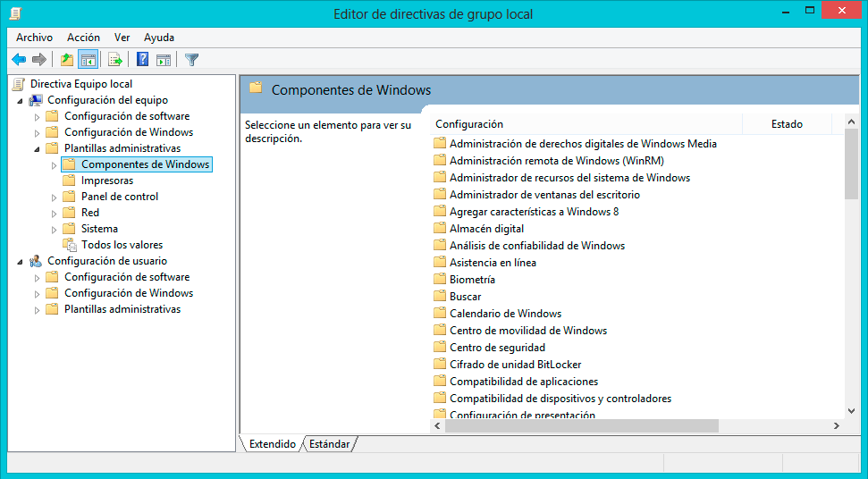Click the Impresoras folder icon in tree
868x479 pixels.
tap(69, 181)
